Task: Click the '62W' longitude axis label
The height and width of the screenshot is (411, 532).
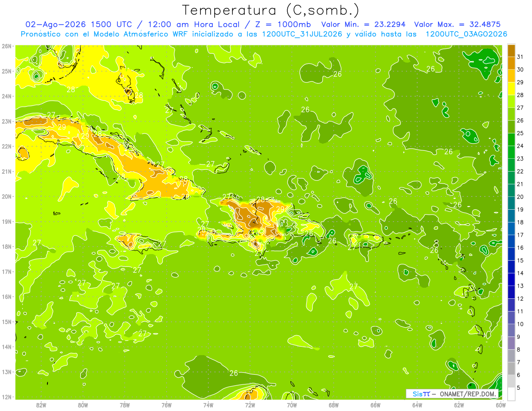Action: [x=459, y=404]
